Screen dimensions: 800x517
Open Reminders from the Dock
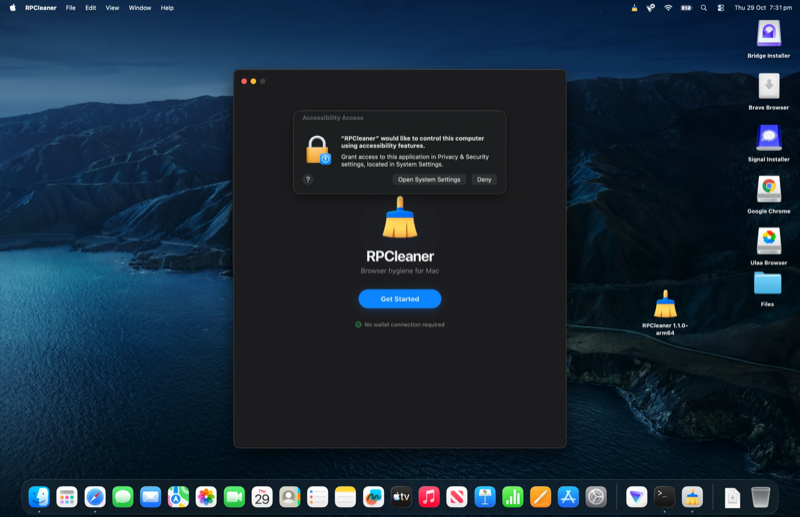[x=317, y=497]
